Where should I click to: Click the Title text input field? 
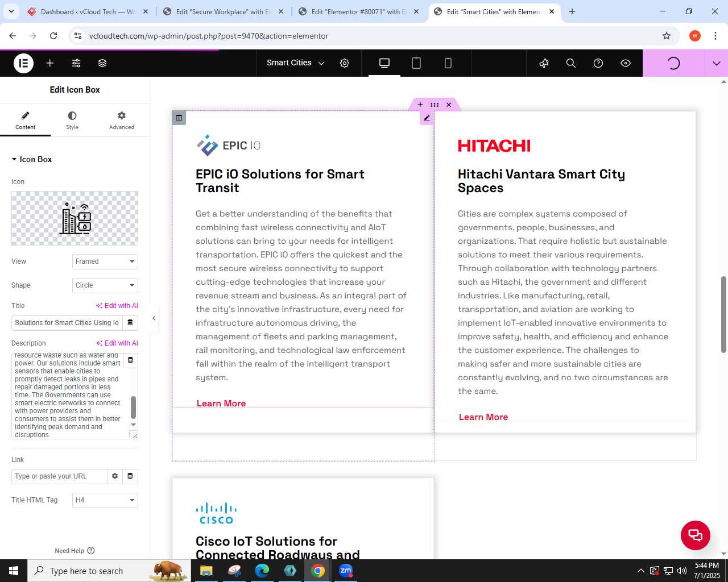click(x=67, y=323)
